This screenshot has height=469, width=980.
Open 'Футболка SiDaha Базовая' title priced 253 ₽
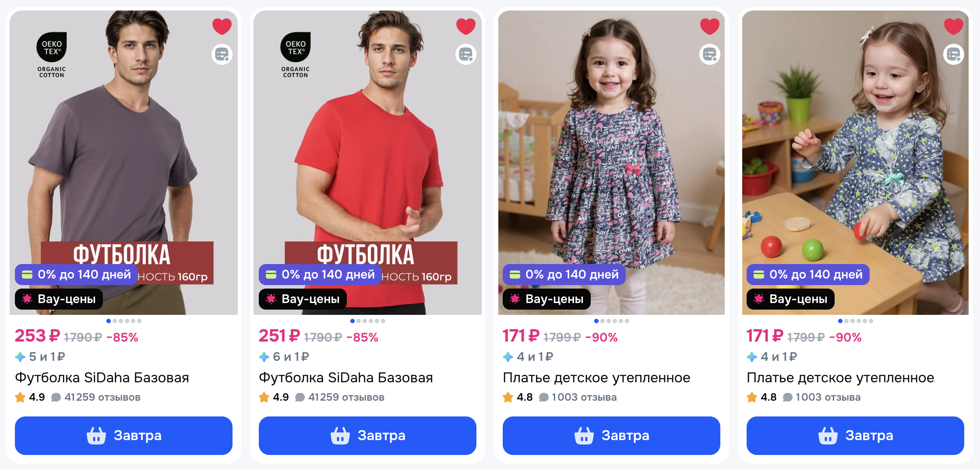click(102, 377)
